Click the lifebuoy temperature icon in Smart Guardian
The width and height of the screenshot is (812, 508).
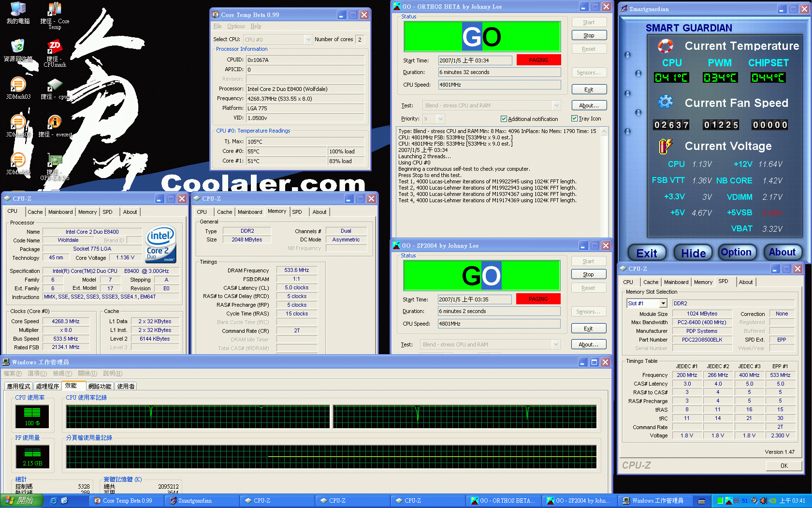(666, 46)
